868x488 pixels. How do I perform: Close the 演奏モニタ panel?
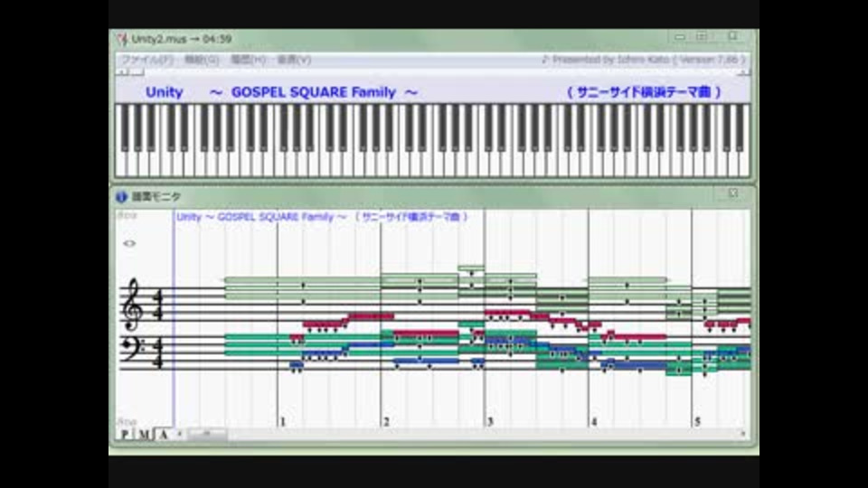coord(733,192)
